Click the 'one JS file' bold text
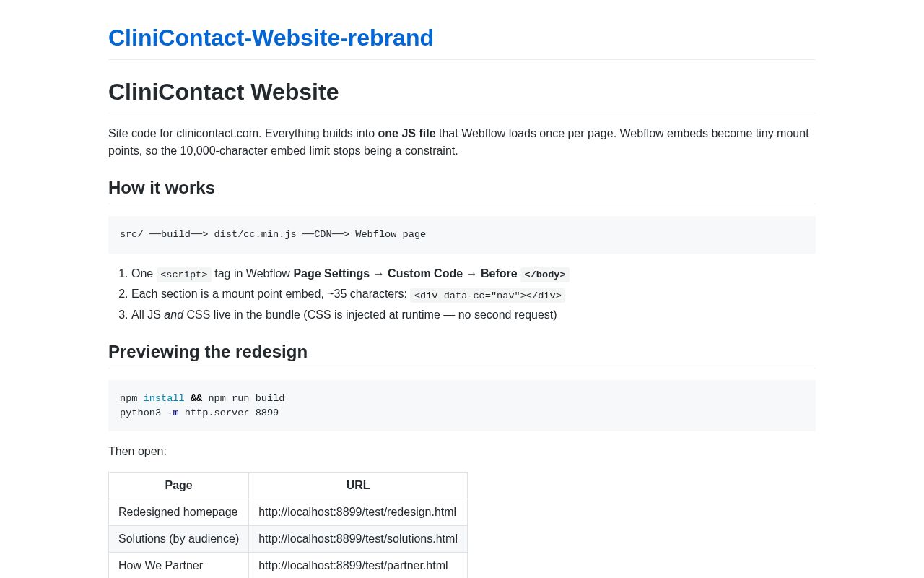924x578 pixels. 406,134
